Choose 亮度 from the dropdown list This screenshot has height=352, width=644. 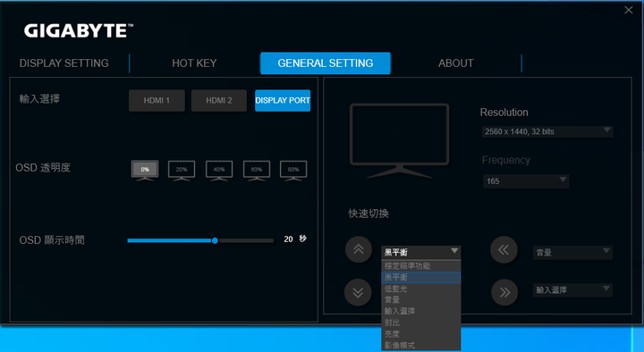click(421, 334)
